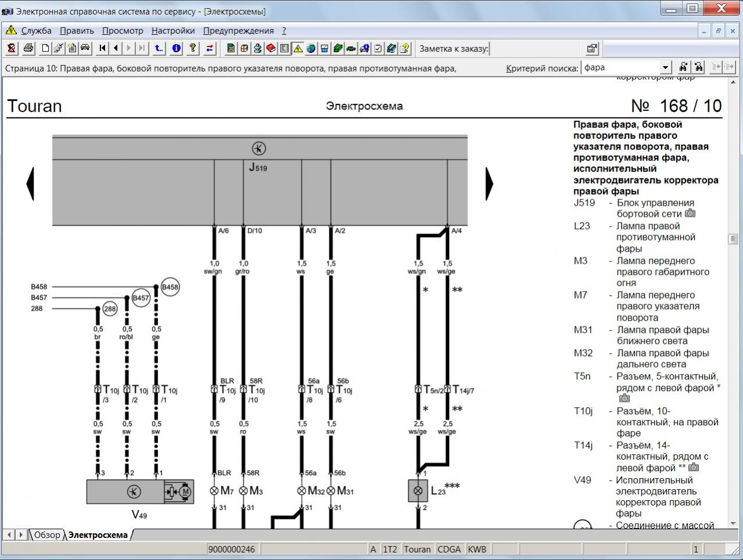
Task: Click the M7 lamp symbol in diagram
Action: (214, 491)
